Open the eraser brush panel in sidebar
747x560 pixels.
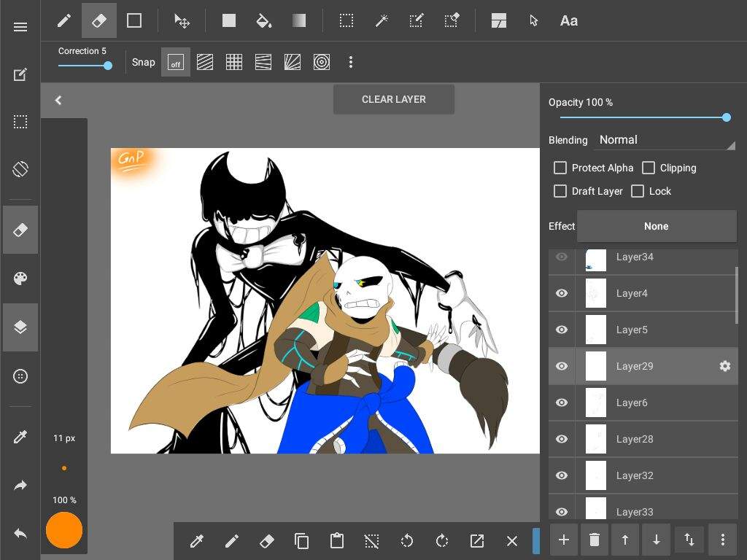click(x=20, y=230)
